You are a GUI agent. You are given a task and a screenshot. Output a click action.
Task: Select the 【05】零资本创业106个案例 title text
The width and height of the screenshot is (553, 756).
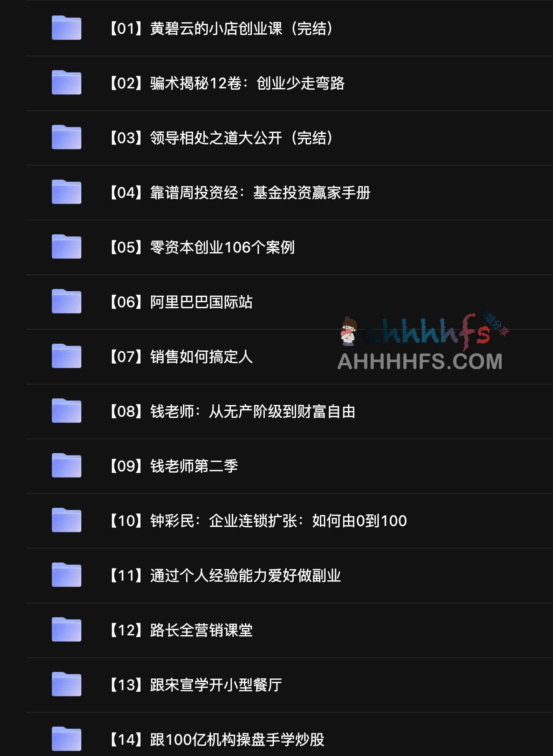pos(202,247)
